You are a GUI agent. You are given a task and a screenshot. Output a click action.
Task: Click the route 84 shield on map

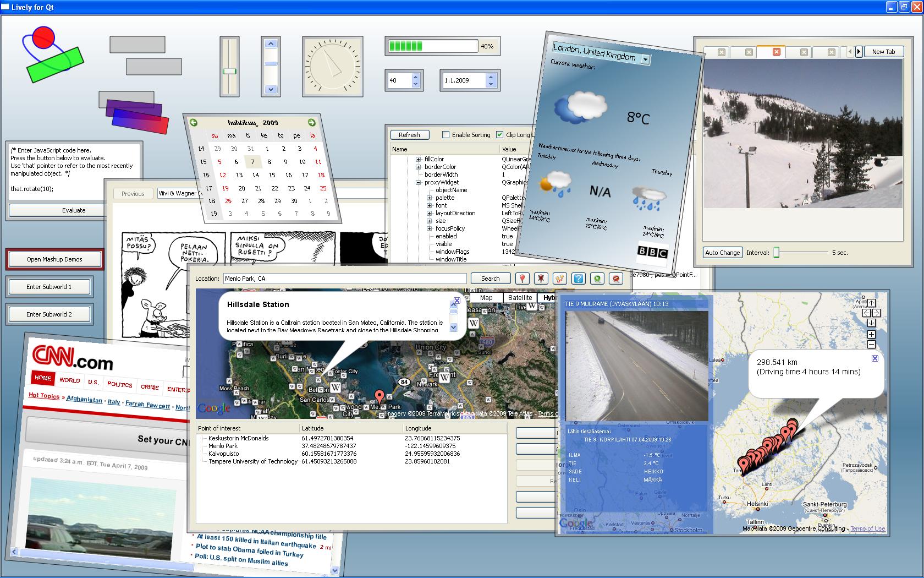[405, 381]
